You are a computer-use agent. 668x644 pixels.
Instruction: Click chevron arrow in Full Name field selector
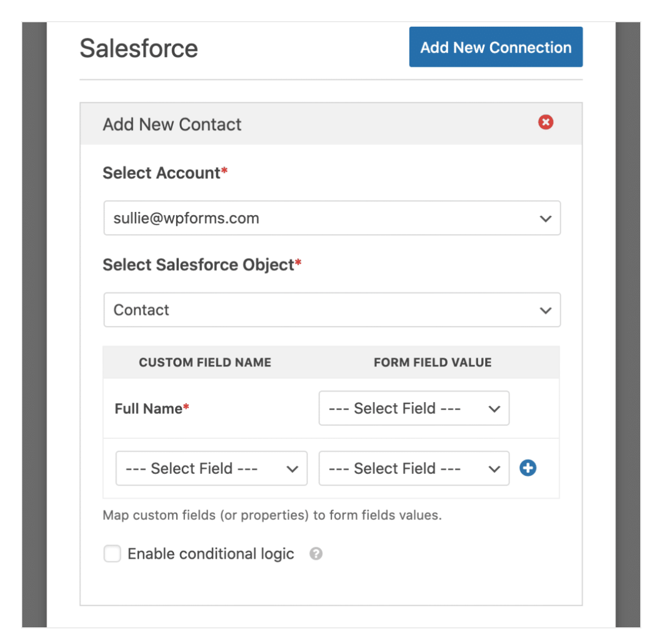pyautogui.click(x=494, y=409)
